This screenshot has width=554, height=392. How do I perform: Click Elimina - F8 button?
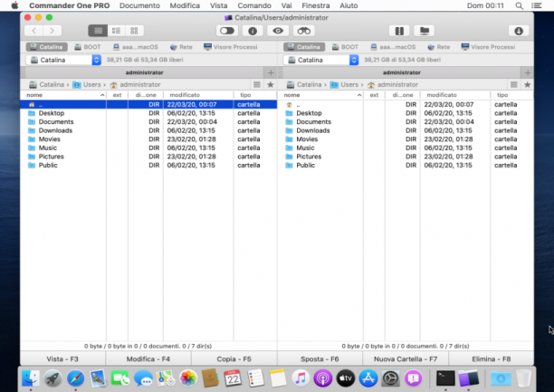pos(492,359)
